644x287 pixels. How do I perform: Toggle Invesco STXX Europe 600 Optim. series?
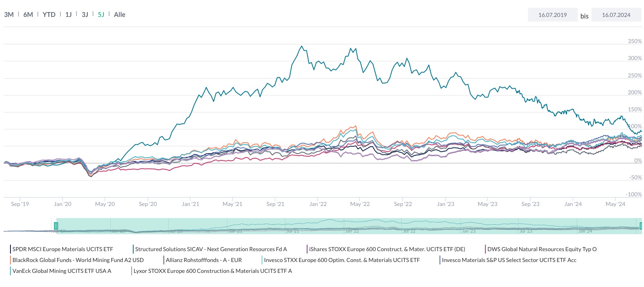pyautogui.click(x=342, y=260)
